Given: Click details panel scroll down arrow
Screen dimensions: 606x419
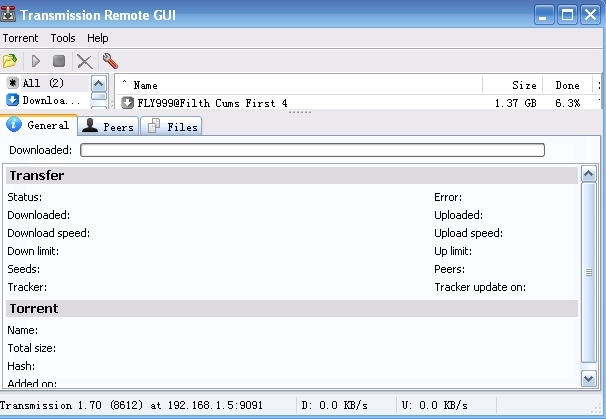Looking at the screenshot, I should click(589, 378).
